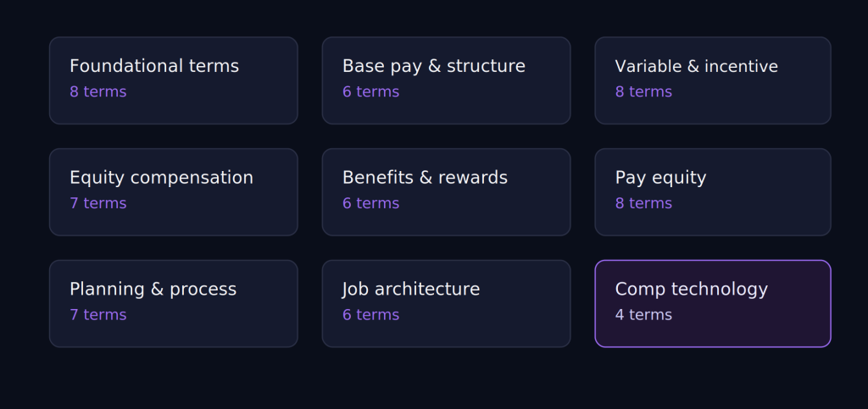Open the Variable & incentive category
The height and width of the screenshot is (409, 868).
coord(713,80)
